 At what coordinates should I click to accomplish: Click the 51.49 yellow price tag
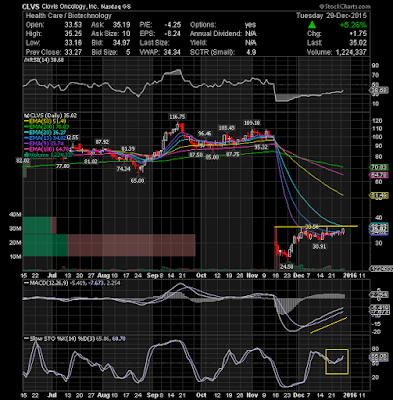(x=379, y=196)
